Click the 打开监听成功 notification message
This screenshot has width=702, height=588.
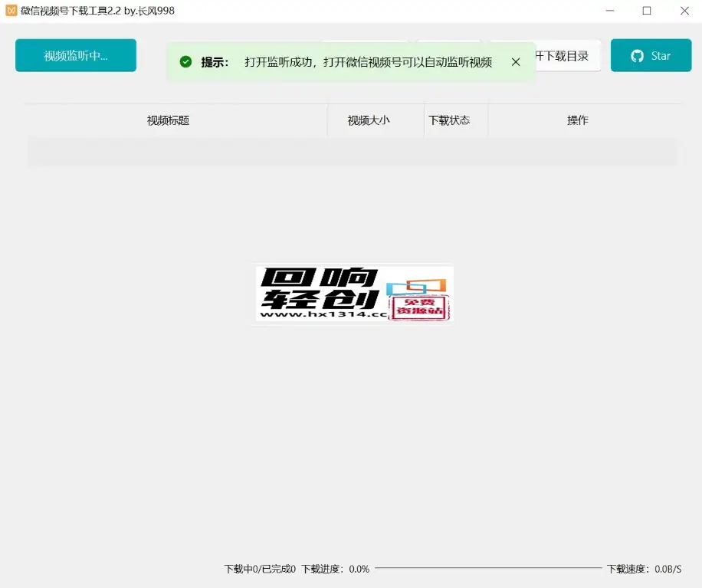tap(369, 62)
